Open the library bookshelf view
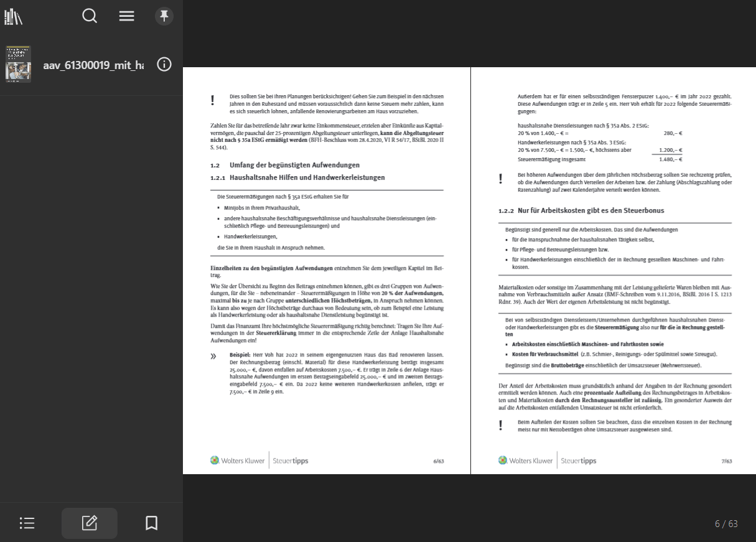The width and height of the screenshot is (756, 542). pyautogui.click(x=13, y=16)
